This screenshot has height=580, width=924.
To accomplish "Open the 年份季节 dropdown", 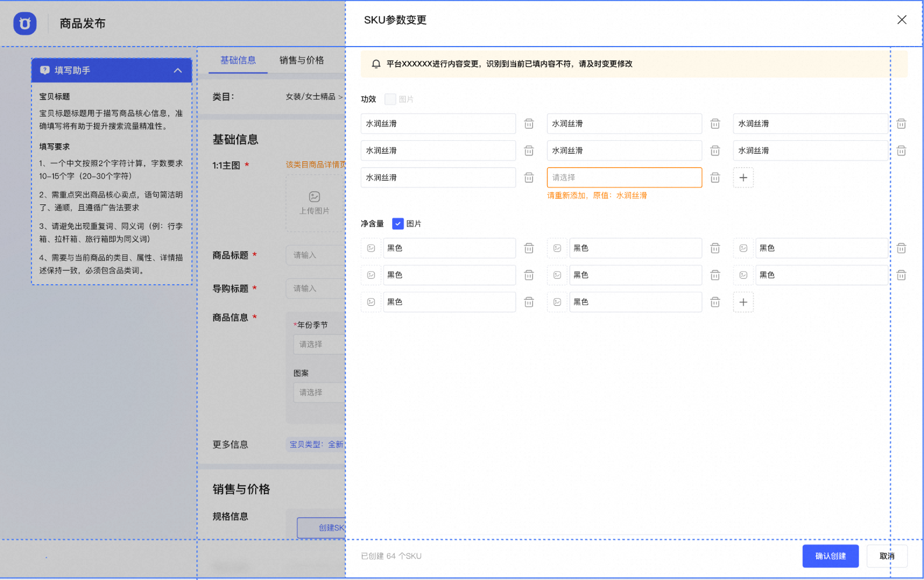I will click(319, 344).
